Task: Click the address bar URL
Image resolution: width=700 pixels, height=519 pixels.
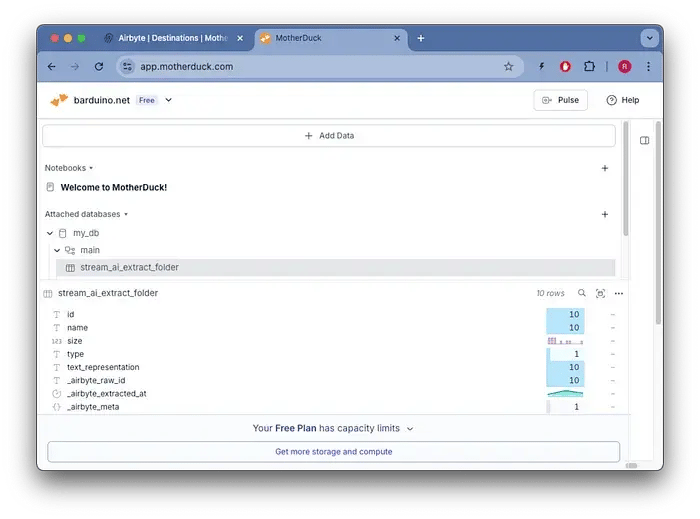Action: 187,66
